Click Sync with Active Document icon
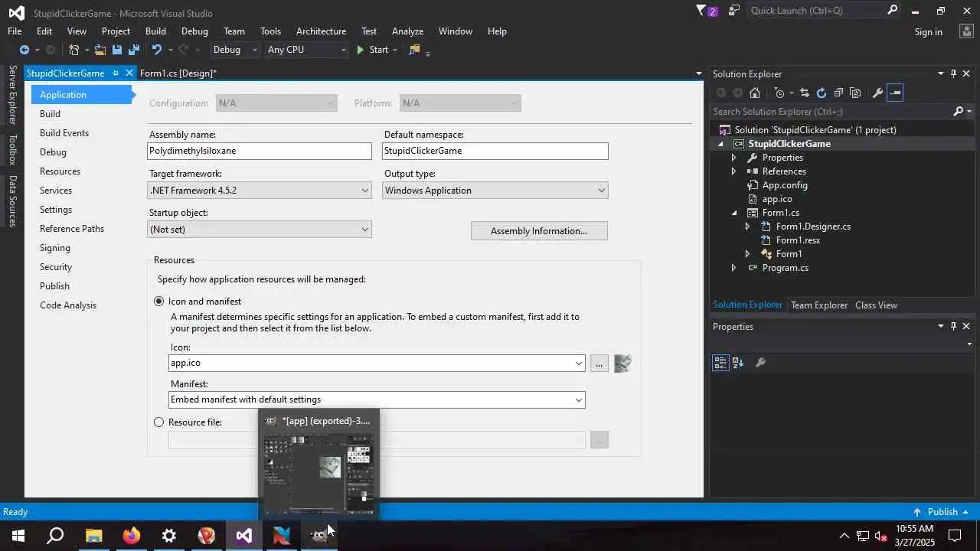Viewport: 980px width, 551px height. 804,93
